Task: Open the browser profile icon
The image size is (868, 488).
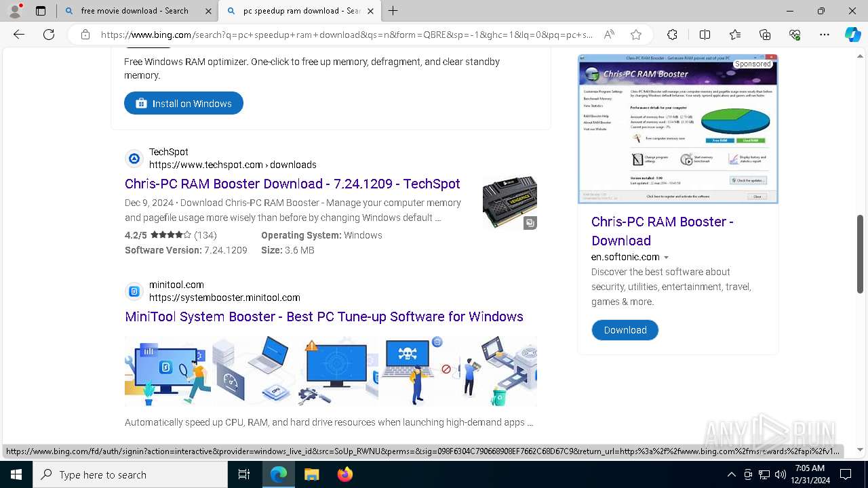Action: pos(15,11)
